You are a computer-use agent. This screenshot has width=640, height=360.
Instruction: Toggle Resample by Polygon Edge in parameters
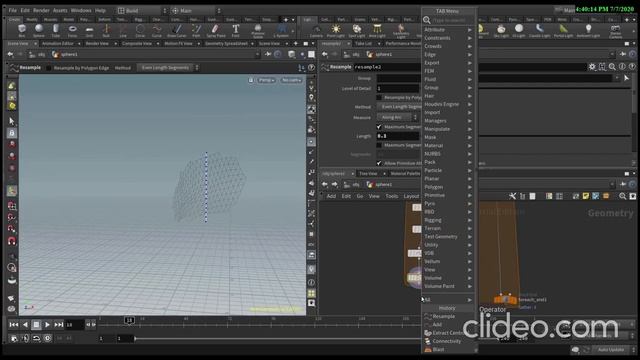[x=379, y=98]
